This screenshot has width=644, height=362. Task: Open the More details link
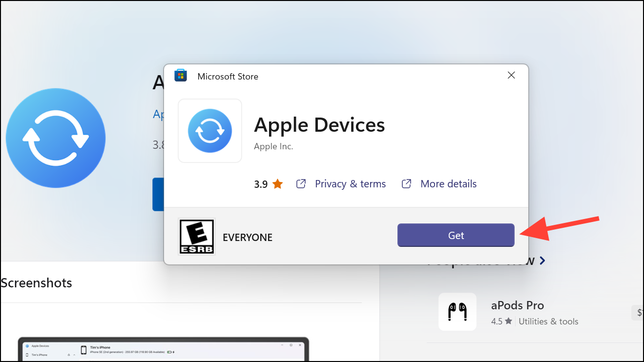point(448,183)
